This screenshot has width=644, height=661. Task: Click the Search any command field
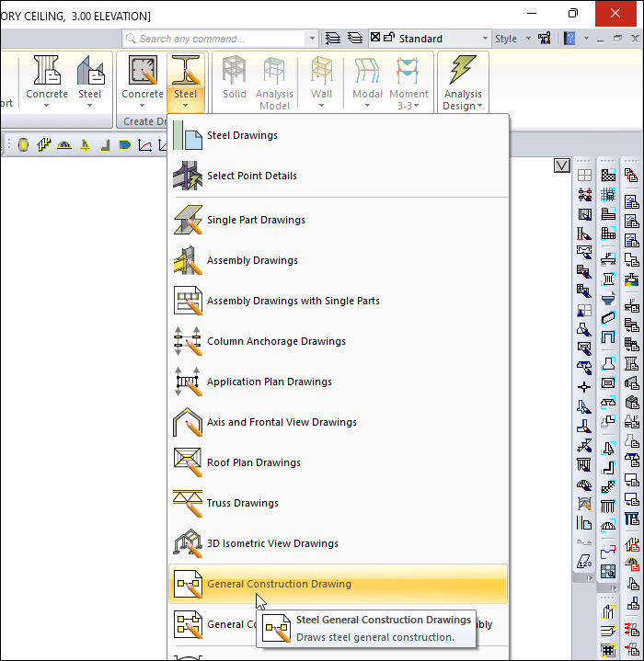click(x=219, y=39)
